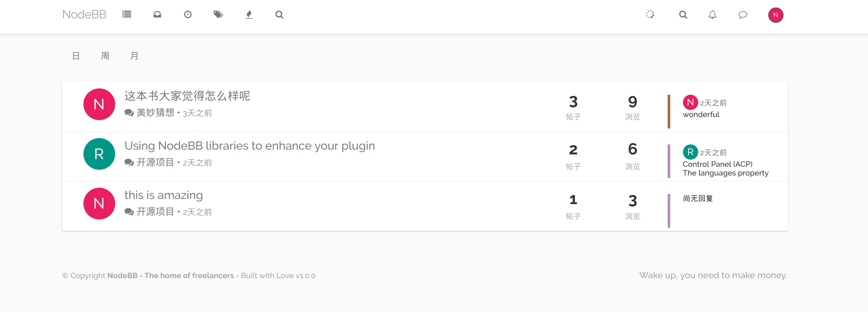This screenshot has height=312, width=868.
Task: Click the loading spinner icon
Action: click(x=650, y=15)
